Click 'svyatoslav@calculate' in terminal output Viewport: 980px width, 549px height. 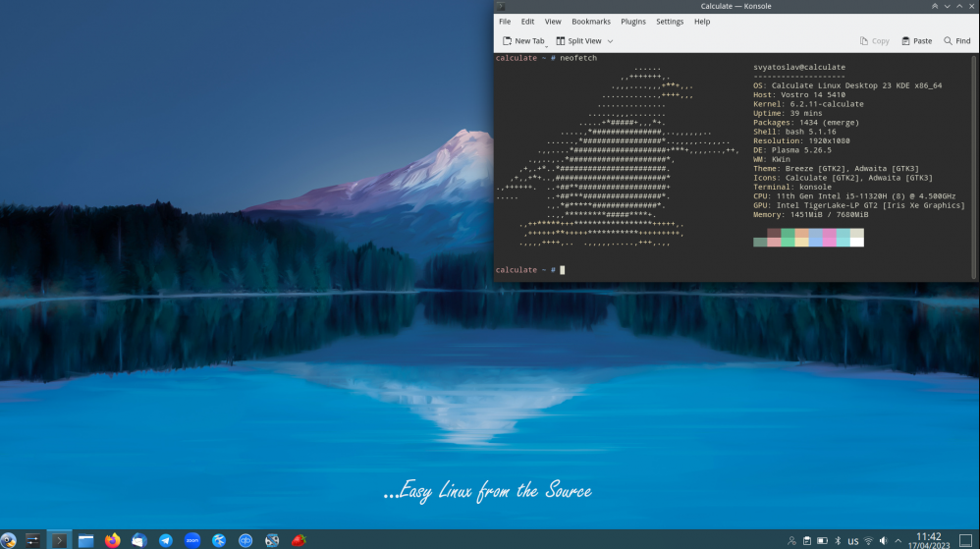(799, 67)
